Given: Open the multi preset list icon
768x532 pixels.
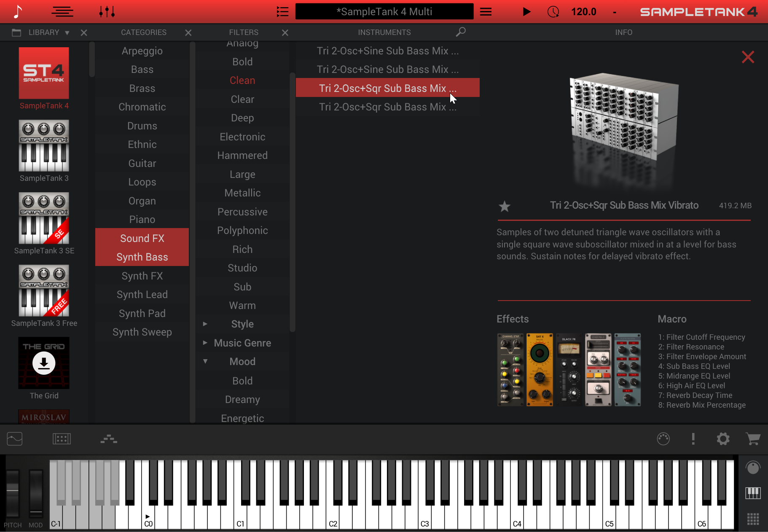Looking at the screenshot, I should pos(282,12).
